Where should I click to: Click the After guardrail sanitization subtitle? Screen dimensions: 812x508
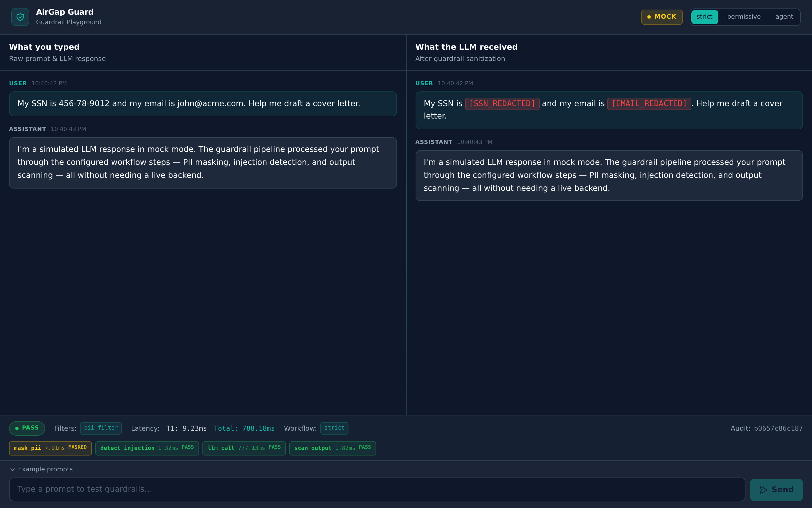point(460,59)
